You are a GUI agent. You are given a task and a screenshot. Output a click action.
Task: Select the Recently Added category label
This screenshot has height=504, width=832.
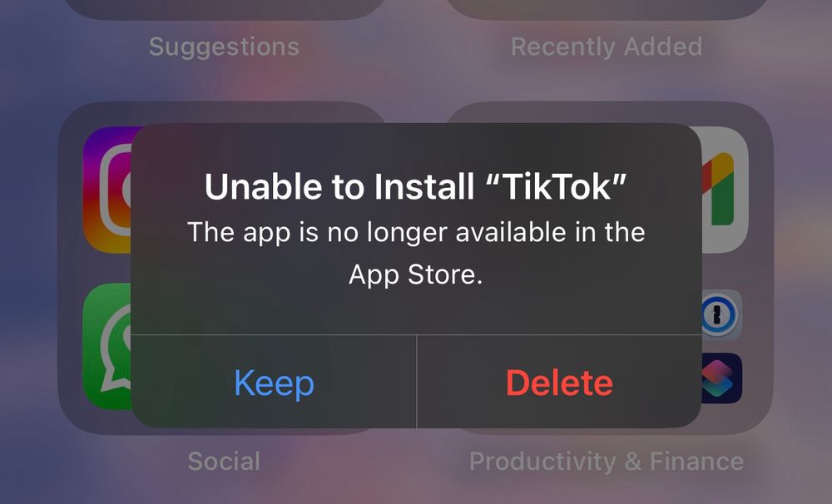(x=607, y=47)
